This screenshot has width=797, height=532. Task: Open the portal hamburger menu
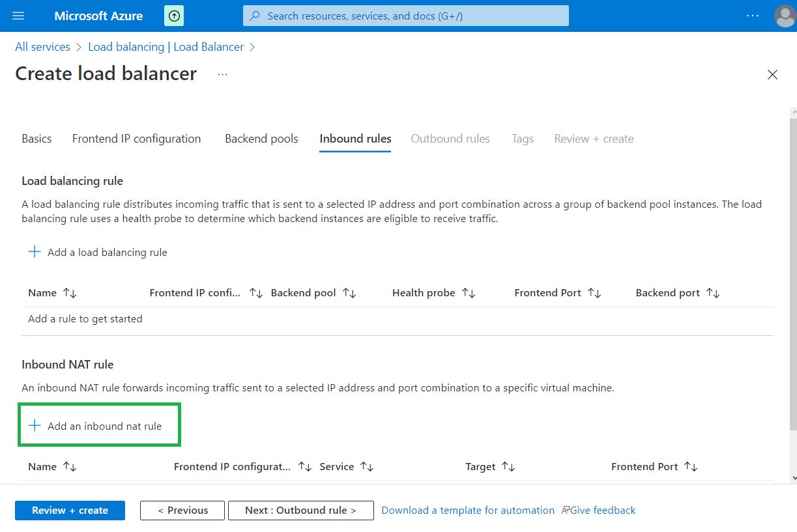pyautogui.click(x=18, y=16)
